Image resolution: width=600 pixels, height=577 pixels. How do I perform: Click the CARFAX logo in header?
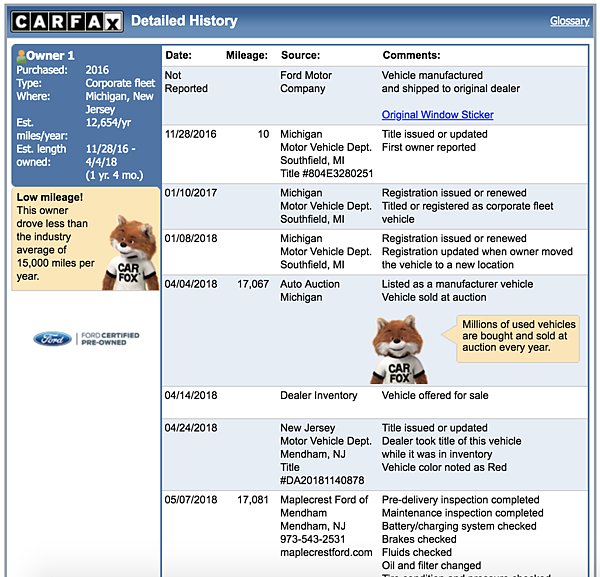(x=67, y=21)
